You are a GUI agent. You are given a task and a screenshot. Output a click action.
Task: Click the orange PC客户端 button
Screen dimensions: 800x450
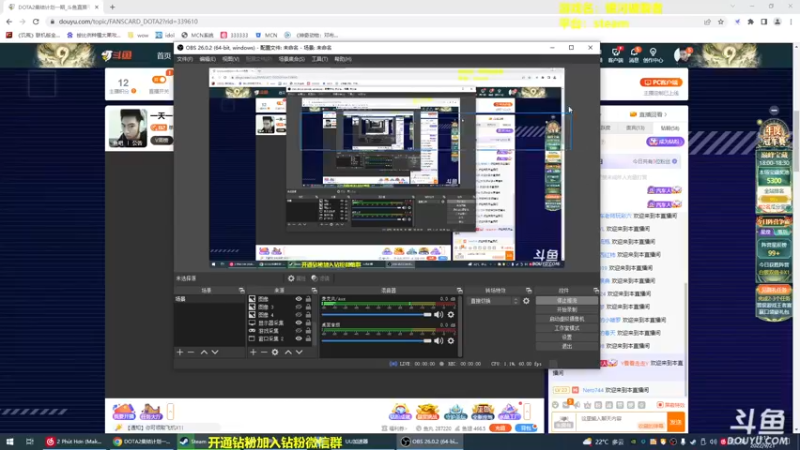tap(661, 82)
